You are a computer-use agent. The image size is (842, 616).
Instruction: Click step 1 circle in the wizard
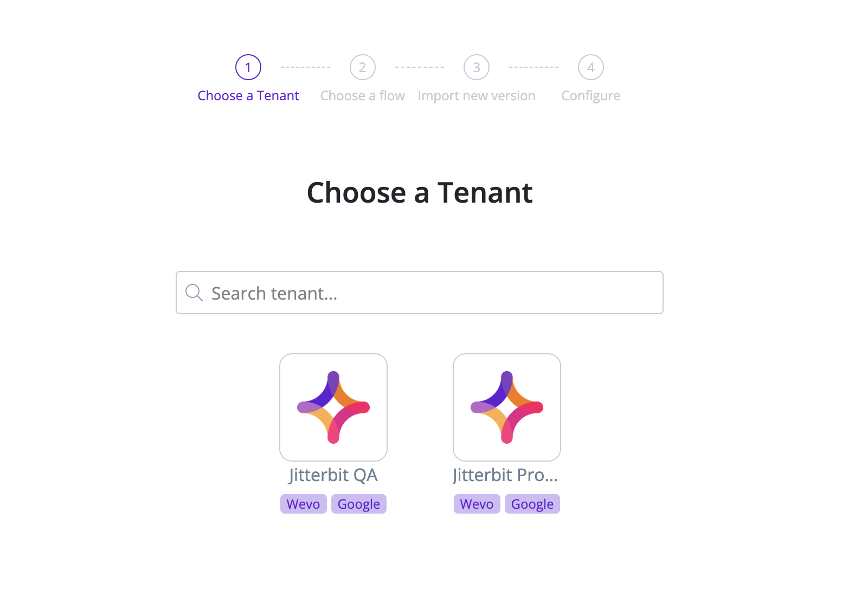[248, 67]
